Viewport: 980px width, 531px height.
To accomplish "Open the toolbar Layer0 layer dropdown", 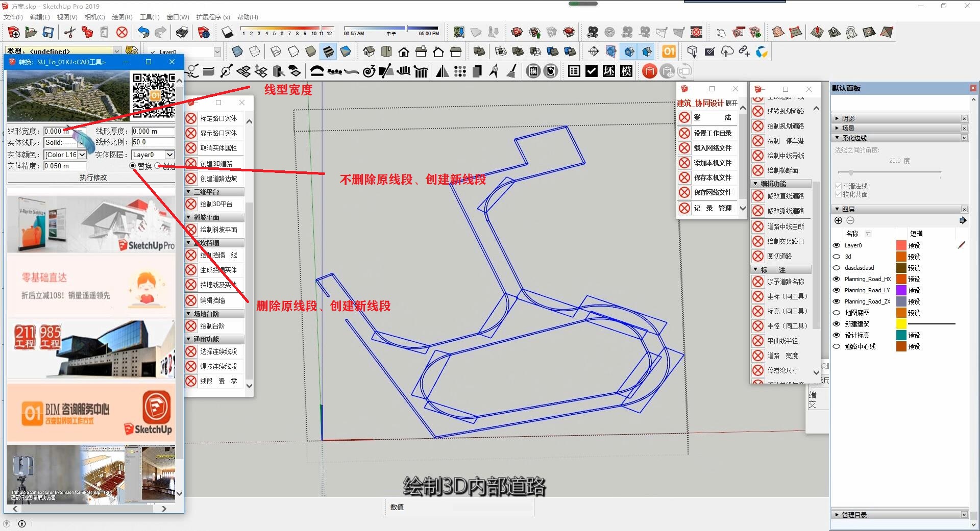I will point(217,52).
